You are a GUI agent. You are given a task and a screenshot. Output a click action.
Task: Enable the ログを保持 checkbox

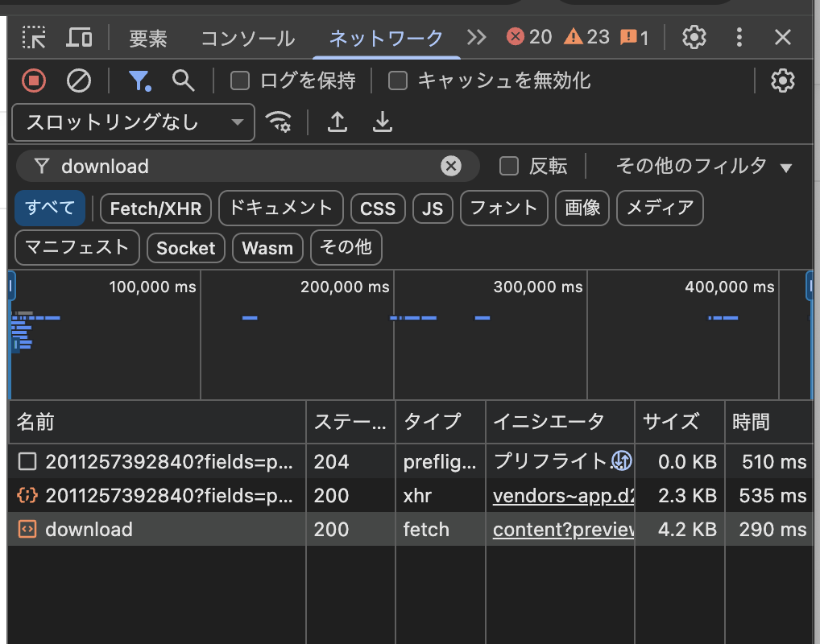[x=240, y=80]
